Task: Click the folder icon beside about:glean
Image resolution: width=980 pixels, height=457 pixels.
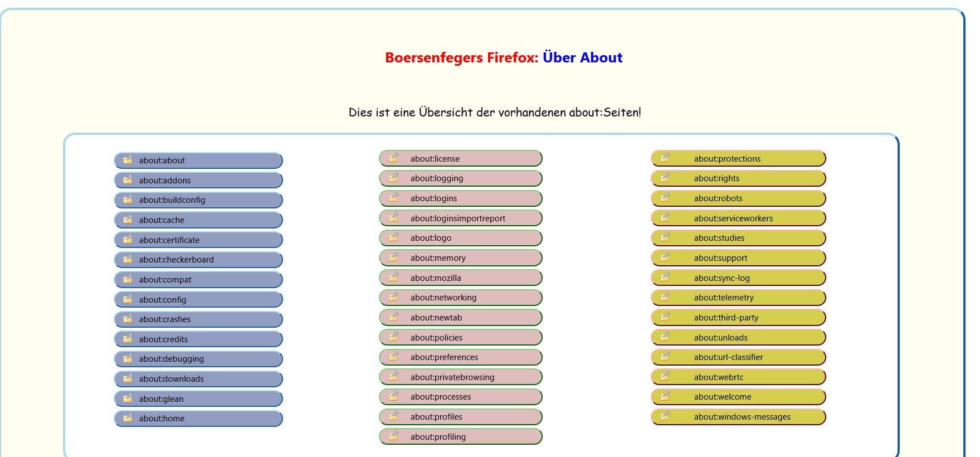Action: [x=128, y=398]
